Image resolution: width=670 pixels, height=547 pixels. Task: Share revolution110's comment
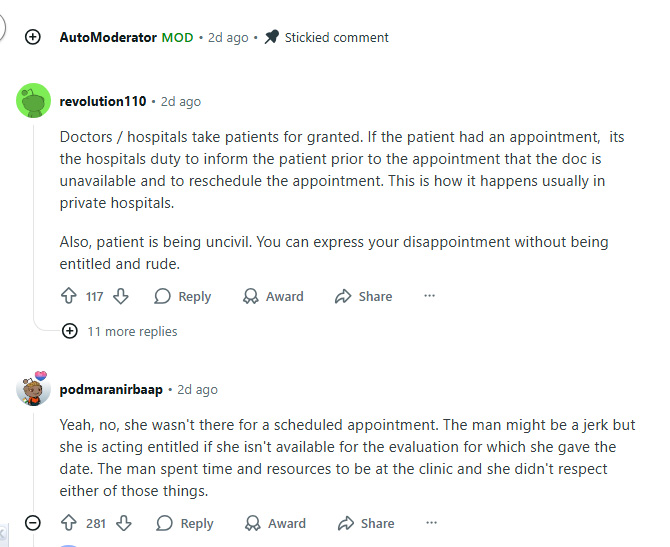pos(363,296)
